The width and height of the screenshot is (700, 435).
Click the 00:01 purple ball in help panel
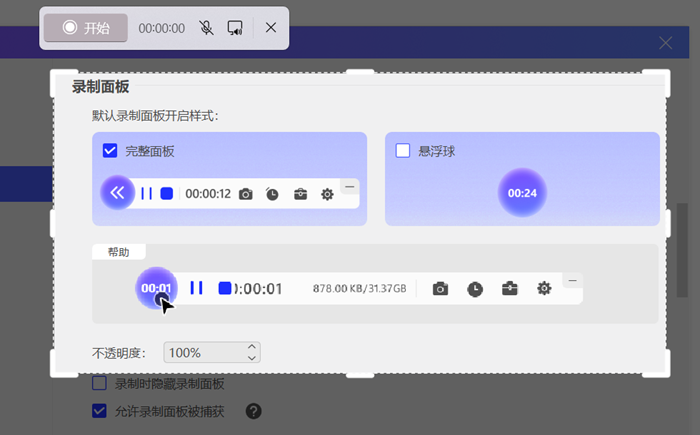pyautogui.click(x=156, y=288)
